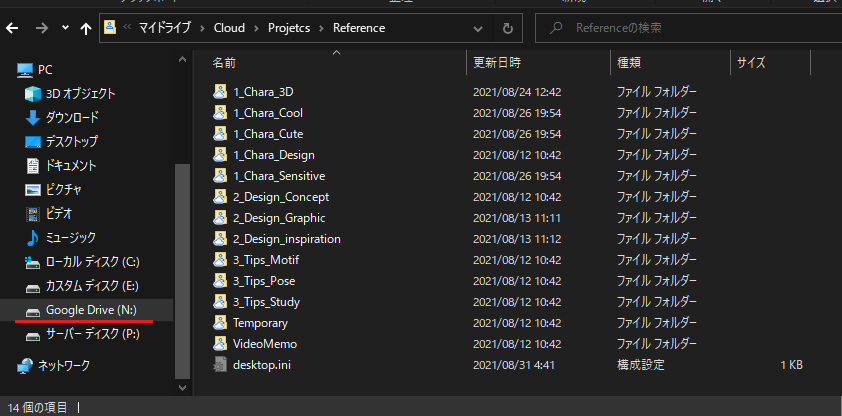Open ピクチャ in navigation pane

tap(64, 189)
